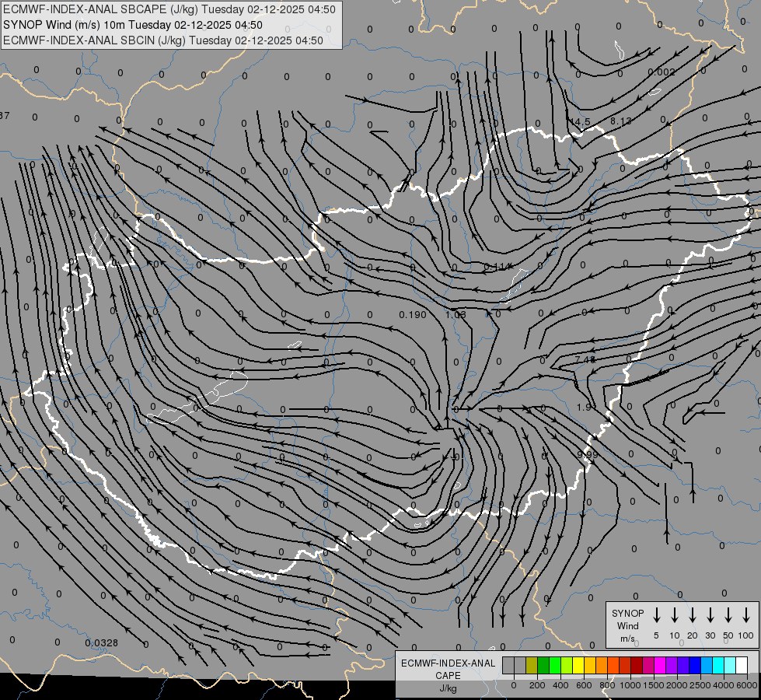Click the 0.114 value on the map
This screenshot has width=761, height=700.
[x=498, y=266]
